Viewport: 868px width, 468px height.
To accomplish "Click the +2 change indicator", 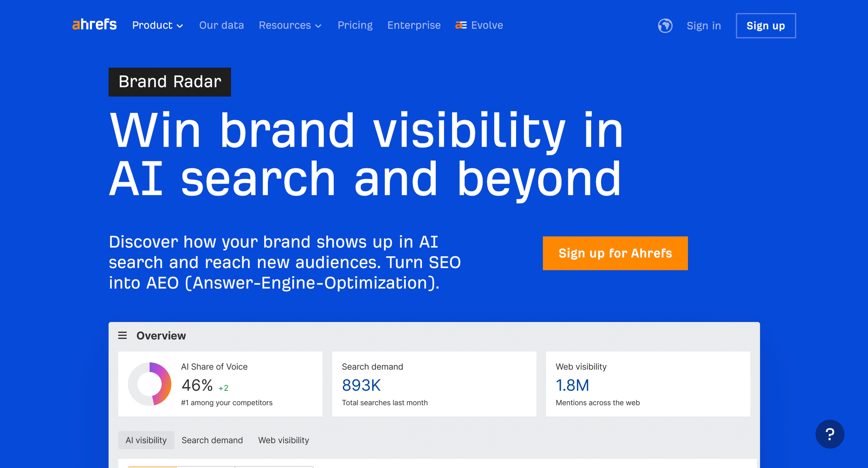I will coord(224,388).
